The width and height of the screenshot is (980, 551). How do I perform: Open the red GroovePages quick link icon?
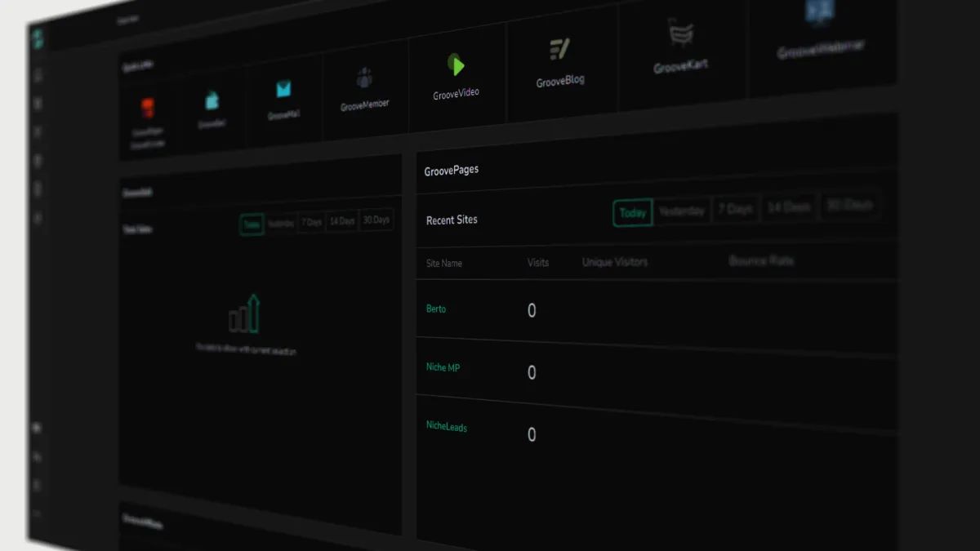(148, 109)
